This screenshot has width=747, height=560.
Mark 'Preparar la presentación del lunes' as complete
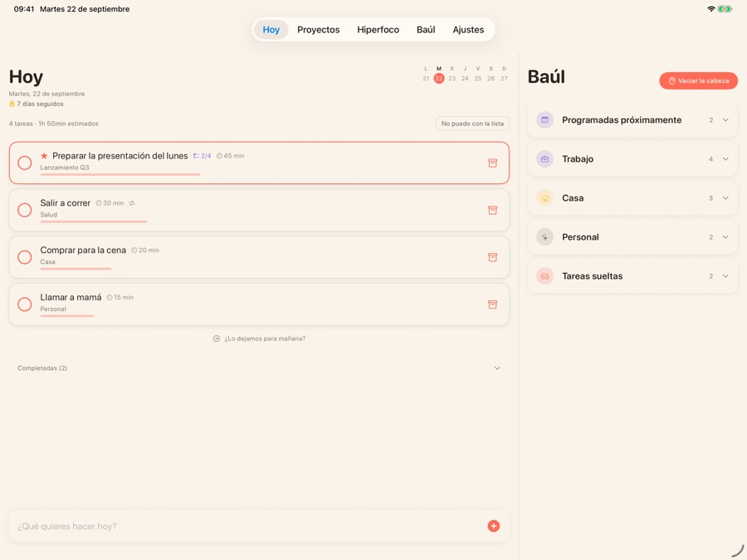25,163
